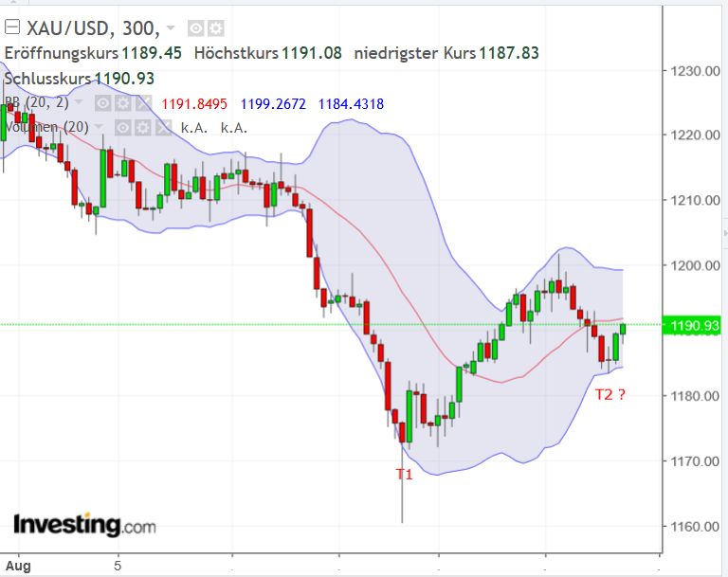Select the blue value 1199.2672
The width and height of the screenshot is (728, 577).
click(273, 104)
